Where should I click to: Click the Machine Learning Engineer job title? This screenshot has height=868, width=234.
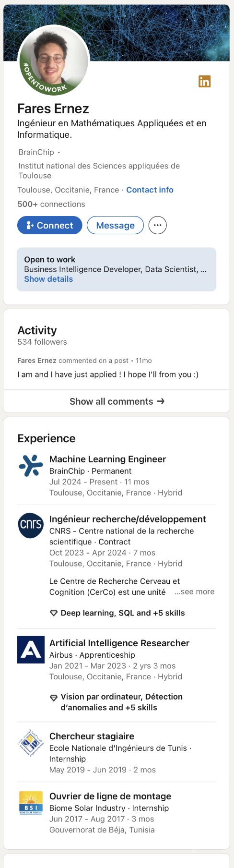pyautogui.click(x=108, y=459)
